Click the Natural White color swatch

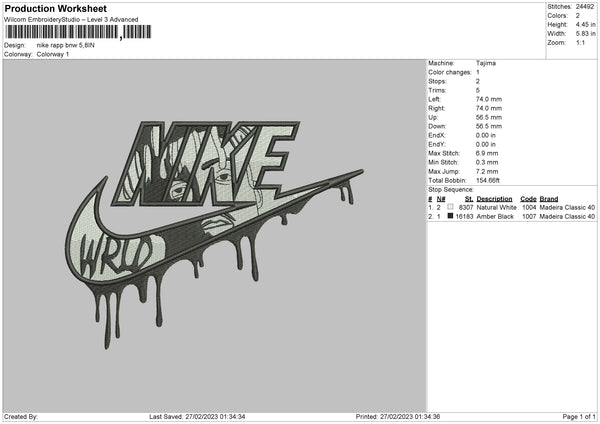tap(450, 207)
